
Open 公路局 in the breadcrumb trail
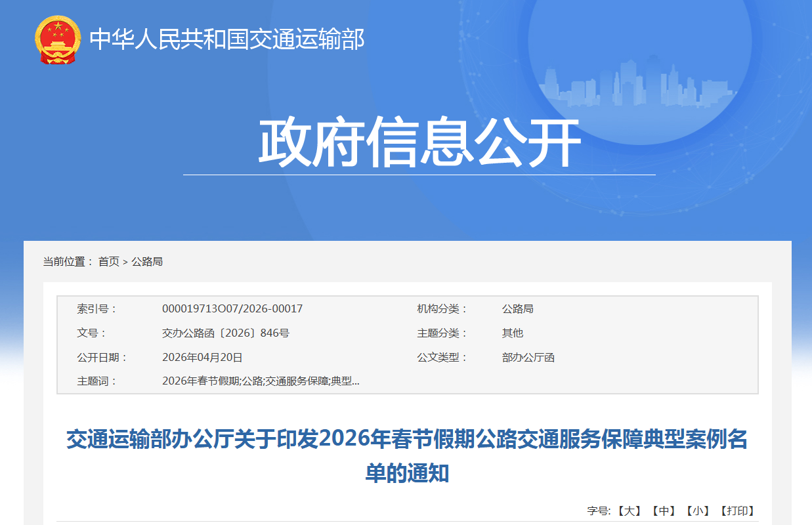click(x=147, y=261)
